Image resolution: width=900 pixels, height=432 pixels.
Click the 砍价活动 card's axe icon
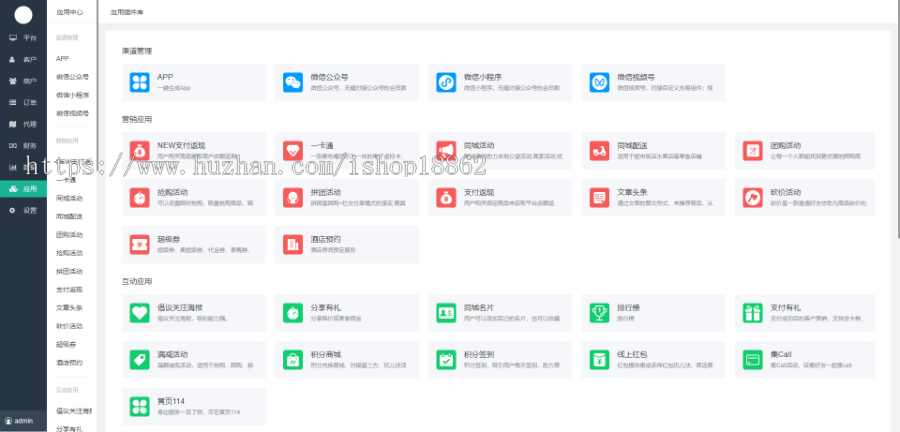[752, 198]
